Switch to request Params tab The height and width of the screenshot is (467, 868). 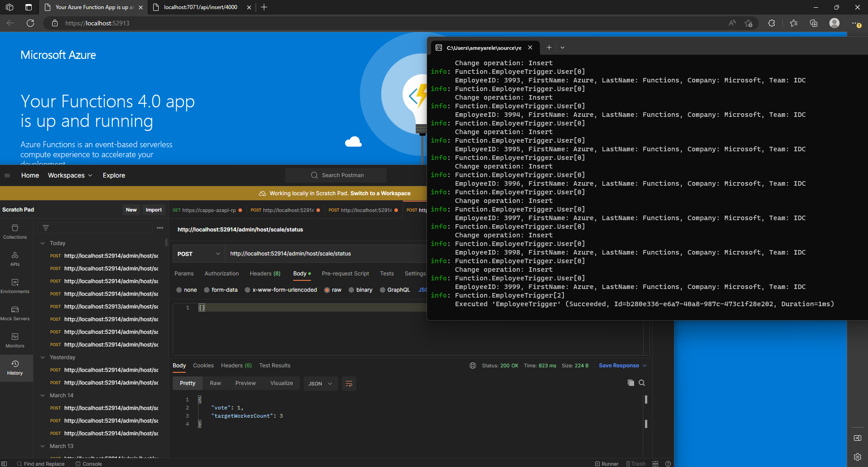click(x=184, y=274)
